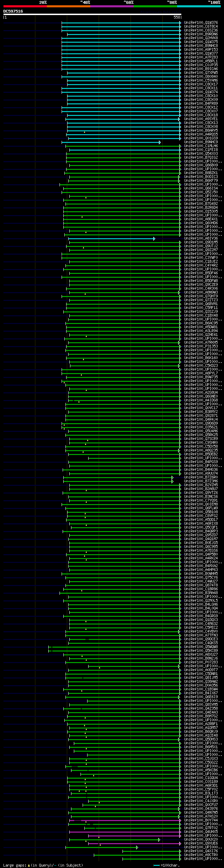Image resolution: width=224 pixels, height=868 pixels.
Task: Click the UniRef100_B5DF46 label
Action: point(201,273)
